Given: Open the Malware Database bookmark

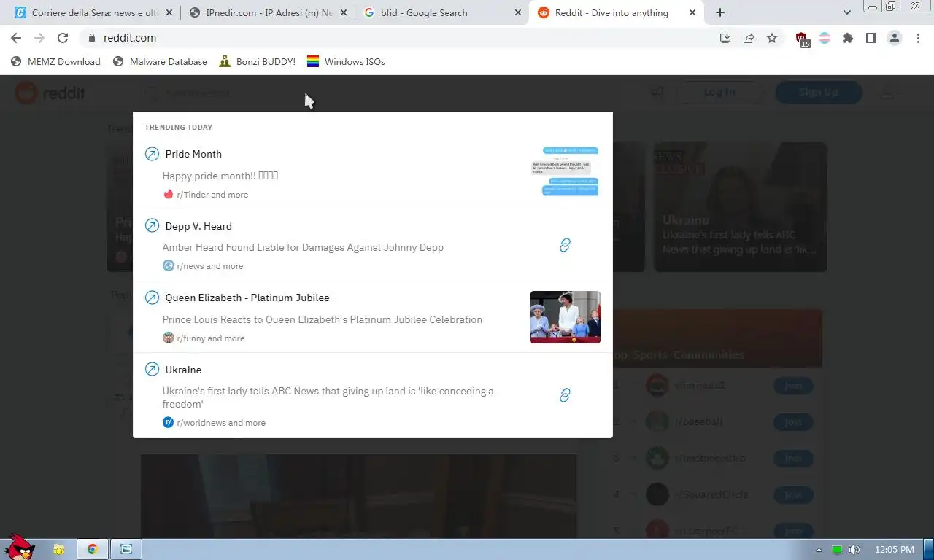Looking at the screenshot, I should [160, 61].
